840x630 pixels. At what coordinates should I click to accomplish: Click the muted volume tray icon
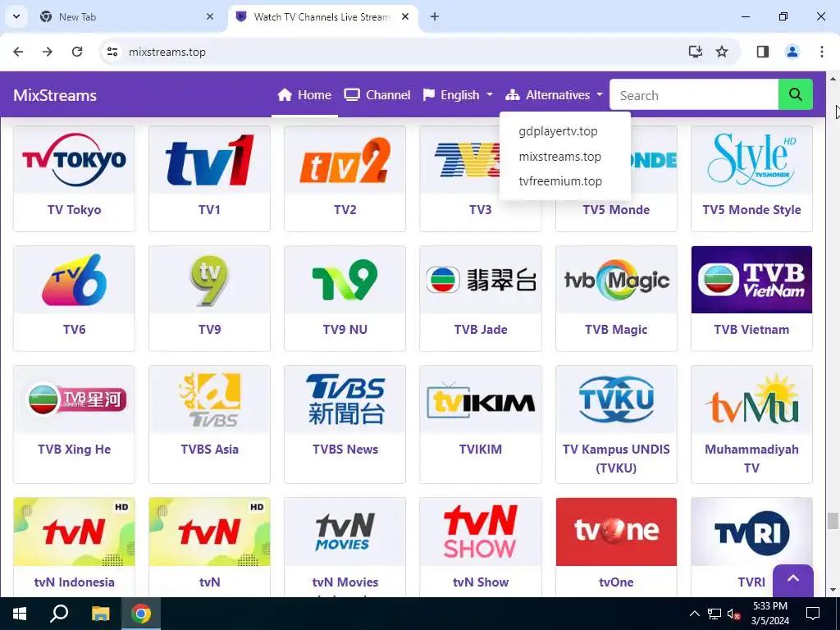(x=733, y=614)
